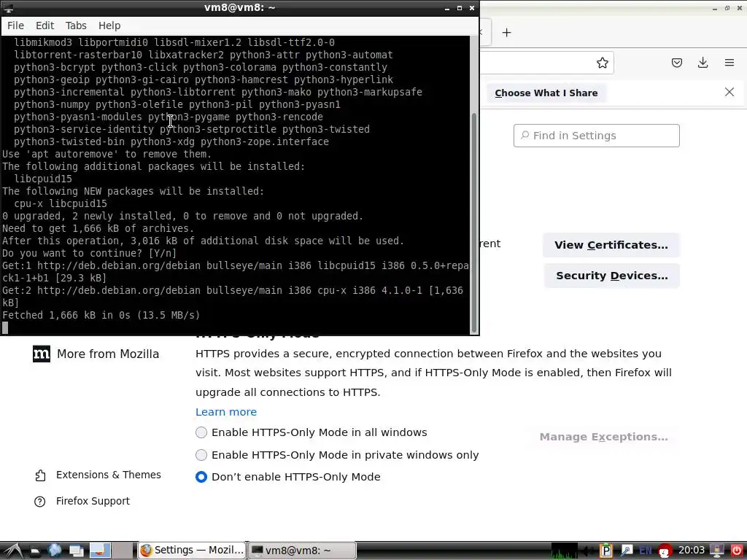This screenshot has width=747, height=560.
Task: Select Don't enable HTTPS-Only Mode
Action: pyautogui.click(x=201, y=477)
